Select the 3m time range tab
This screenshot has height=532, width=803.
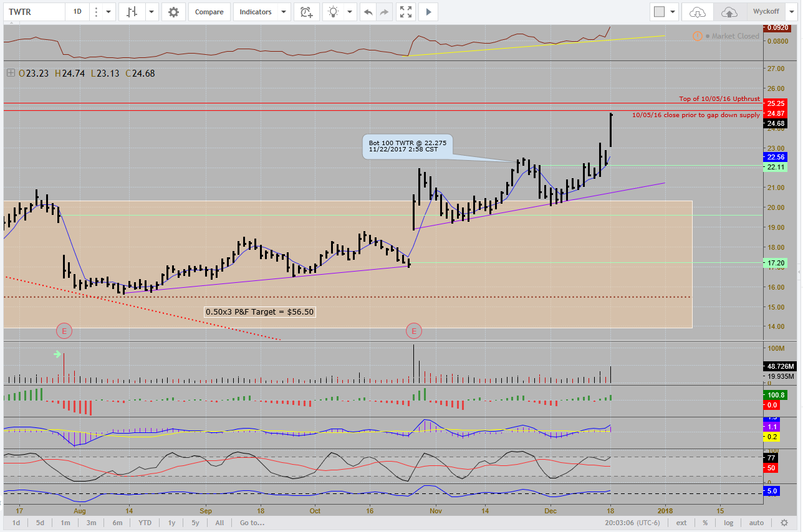[91, 523]
